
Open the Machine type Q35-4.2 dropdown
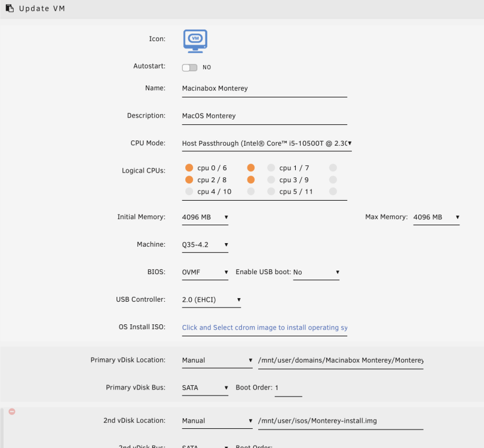pyautogui.click(x=205, y=245)
